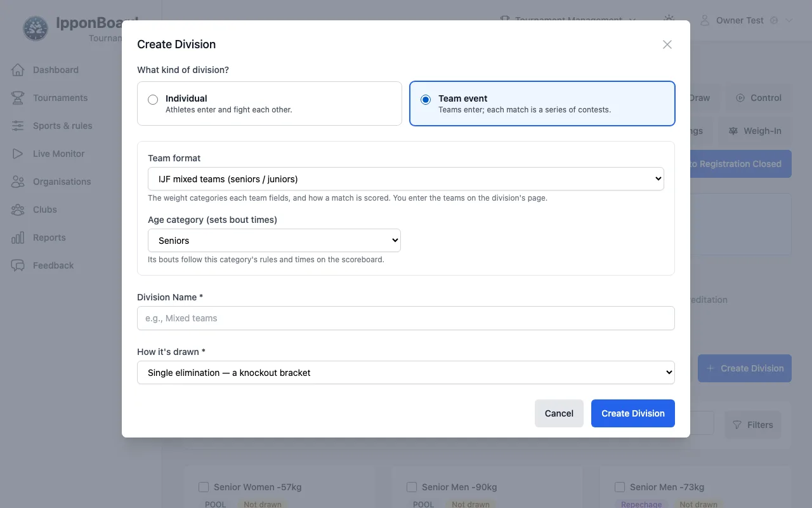Click the funnel icon on Filters
The height and width of the screenshot is (508, 812).
coord(737,425)
